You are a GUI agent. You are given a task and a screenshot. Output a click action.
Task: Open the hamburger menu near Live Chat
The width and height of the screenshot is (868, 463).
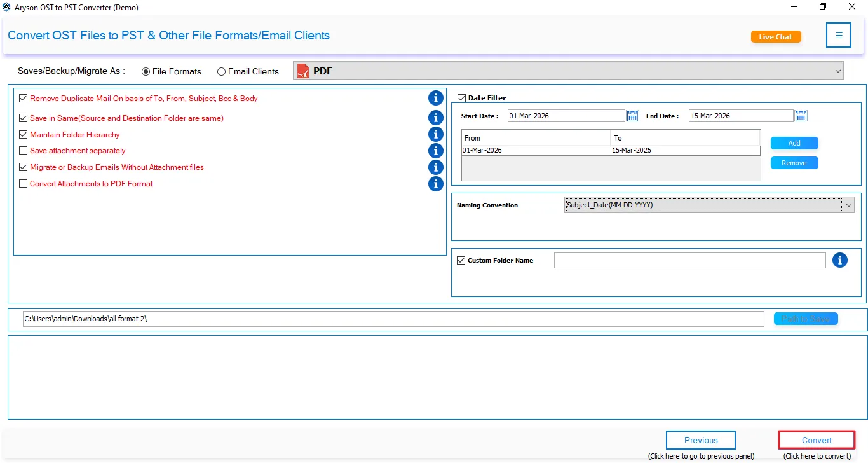[838, 35]
